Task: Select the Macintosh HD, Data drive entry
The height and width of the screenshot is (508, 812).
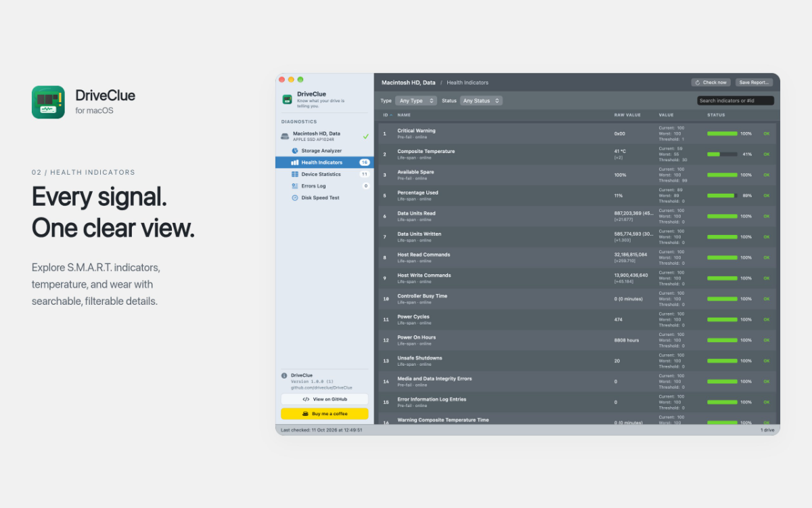Action: click(324, 136)
